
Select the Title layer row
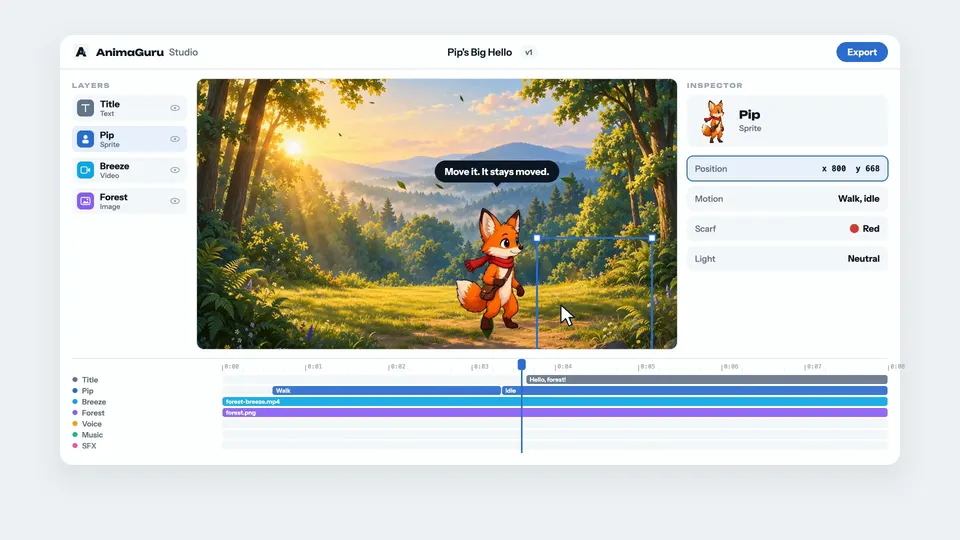[x=129, y=108]
